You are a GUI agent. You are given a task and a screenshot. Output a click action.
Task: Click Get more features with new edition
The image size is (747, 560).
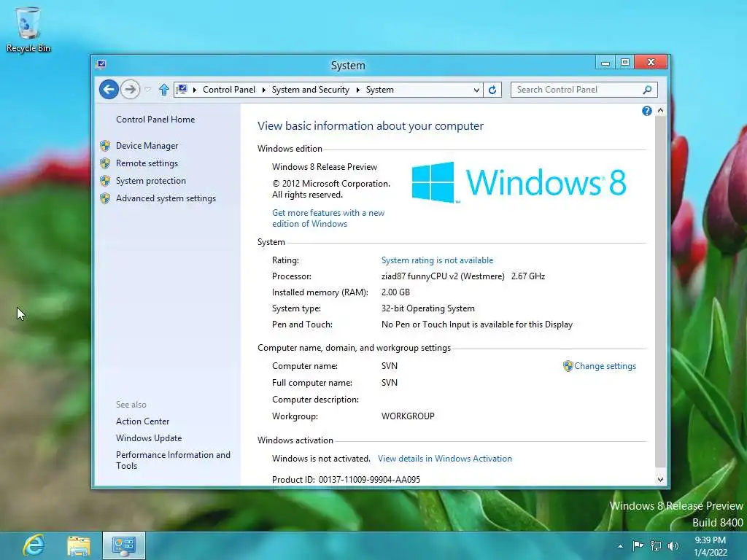coord(328,218)
